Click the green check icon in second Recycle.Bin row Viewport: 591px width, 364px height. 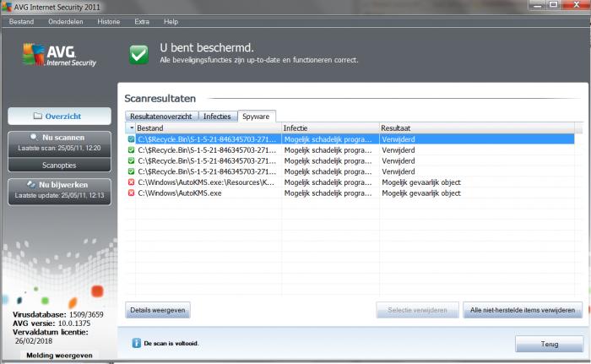click(131, 150)
